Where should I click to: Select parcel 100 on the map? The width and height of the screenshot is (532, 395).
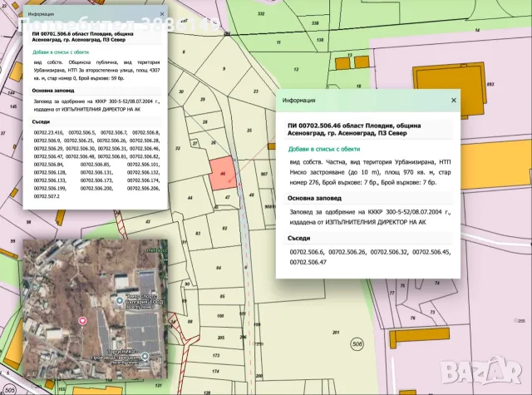(x=220, y=316)
